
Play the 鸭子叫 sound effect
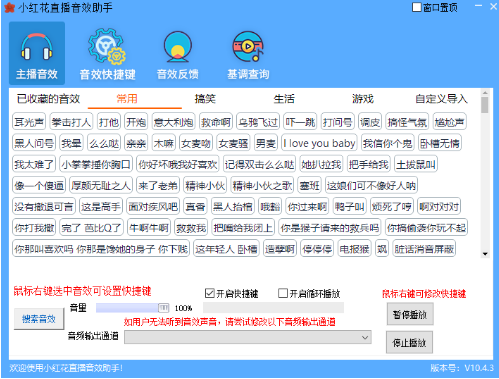pos(350,207)
